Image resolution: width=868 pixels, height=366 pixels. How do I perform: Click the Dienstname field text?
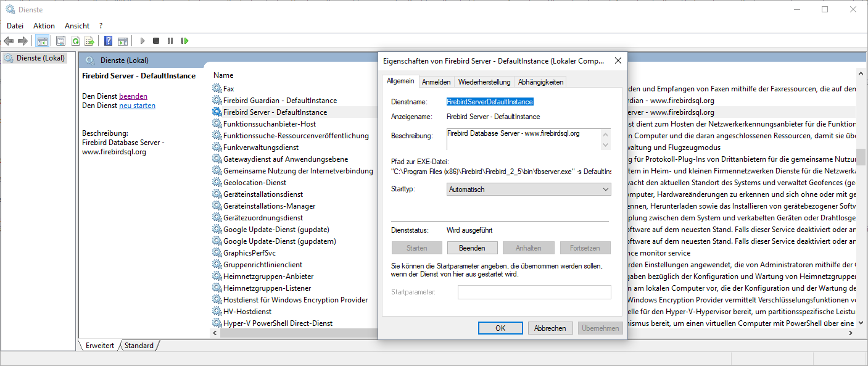pyautogui.click(x=490, y=102)
